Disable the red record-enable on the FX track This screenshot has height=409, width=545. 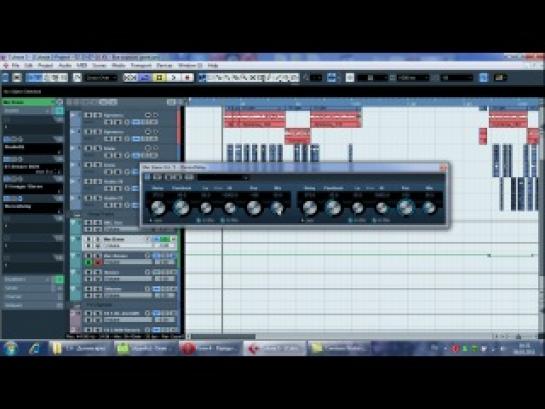click(98, 262)
